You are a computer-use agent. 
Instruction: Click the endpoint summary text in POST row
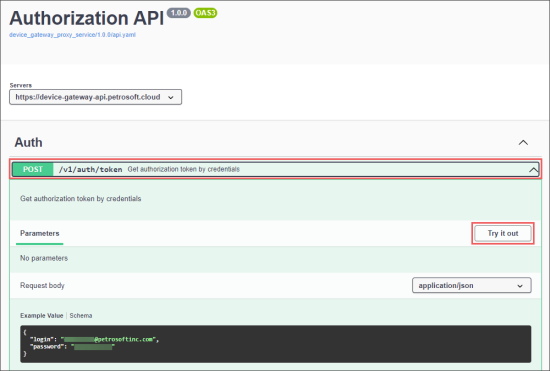click(x=183, y=169)
